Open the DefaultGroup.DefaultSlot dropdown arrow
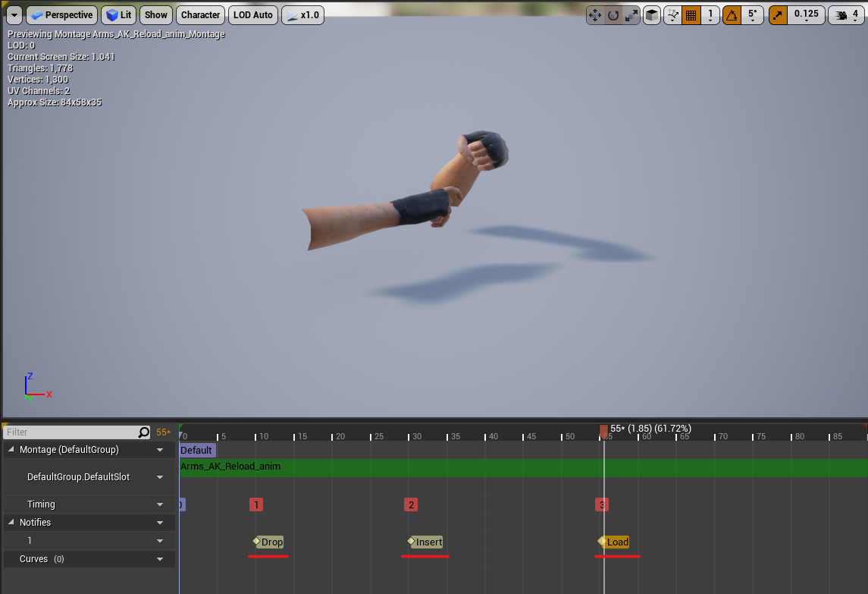868x594 pixels. click(x=160, y=477)
